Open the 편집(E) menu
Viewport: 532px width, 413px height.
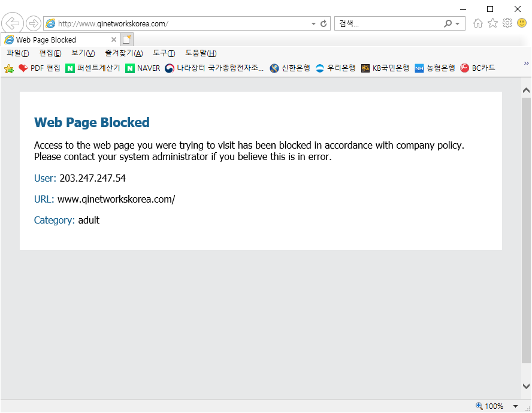pos(50,53)
